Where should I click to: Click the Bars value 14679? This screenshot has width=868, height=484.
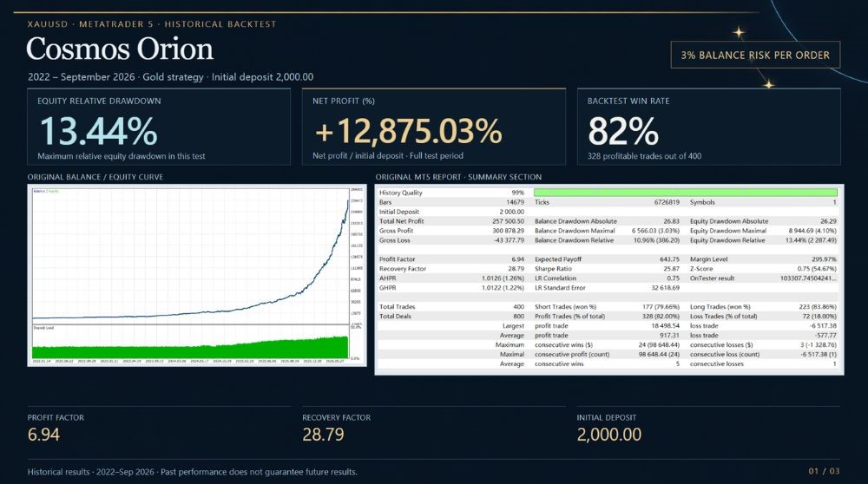pos(515,202)
